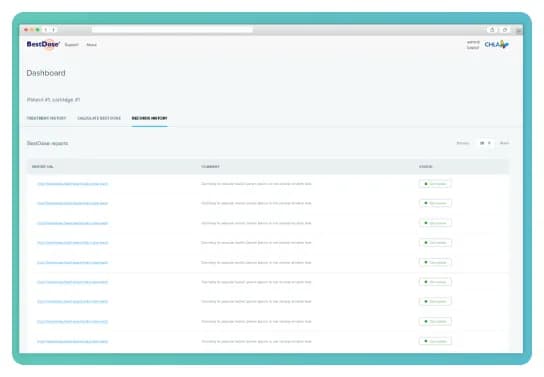Select the Records History tab
The height and width of the screenshot is (377, 544).
coord(150,118)
